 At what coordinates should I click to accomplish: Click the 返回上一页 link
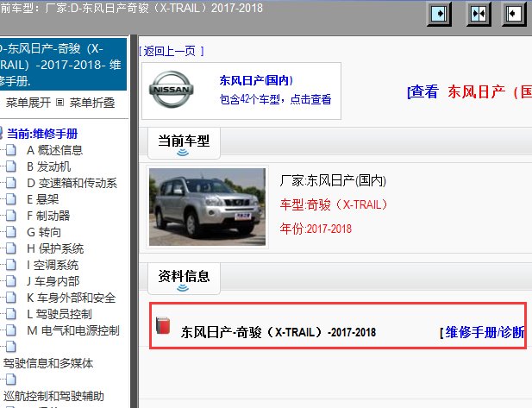(172, 51)
